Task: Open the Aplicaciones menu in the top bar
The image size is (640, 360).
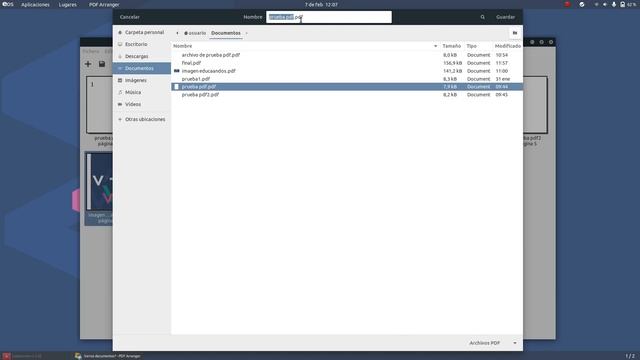Action: [x=35, y=4]
